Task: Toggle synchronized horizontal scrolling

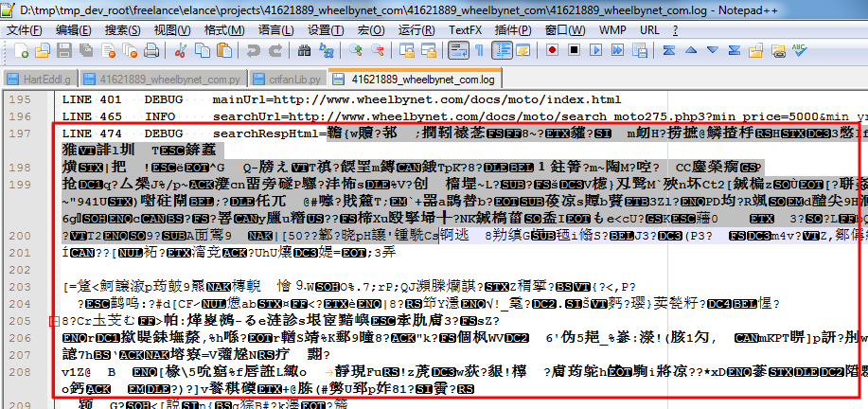Action: pyautogui.click(x=428, y=50)
